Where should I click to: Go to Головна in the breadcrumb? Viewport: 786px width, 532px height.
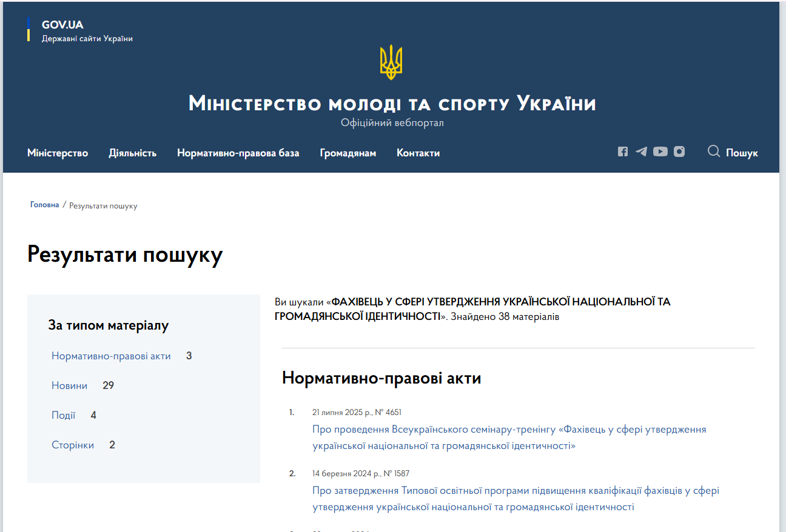point(45,205)
